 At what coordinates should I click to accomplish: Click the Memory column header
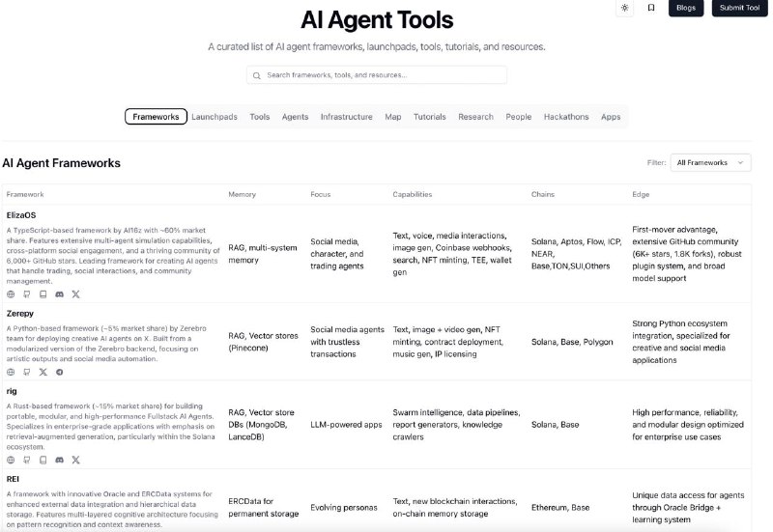click(243, 195)
